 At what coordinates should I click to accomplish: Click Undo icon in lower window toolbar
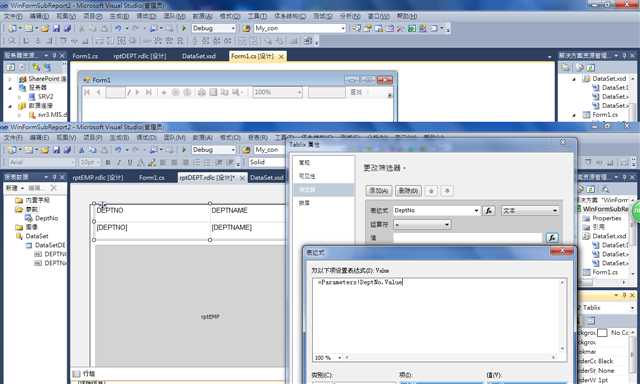(118, 150)
